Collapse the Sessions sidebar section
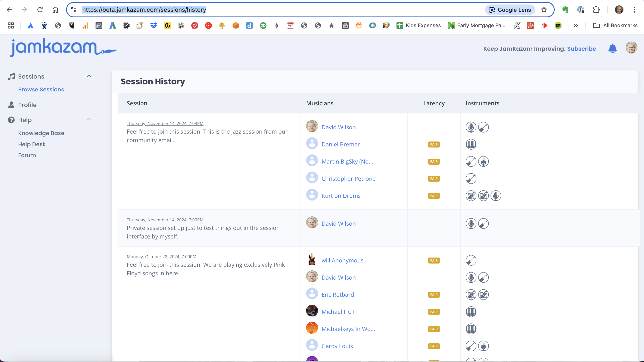 click(89, 76)
